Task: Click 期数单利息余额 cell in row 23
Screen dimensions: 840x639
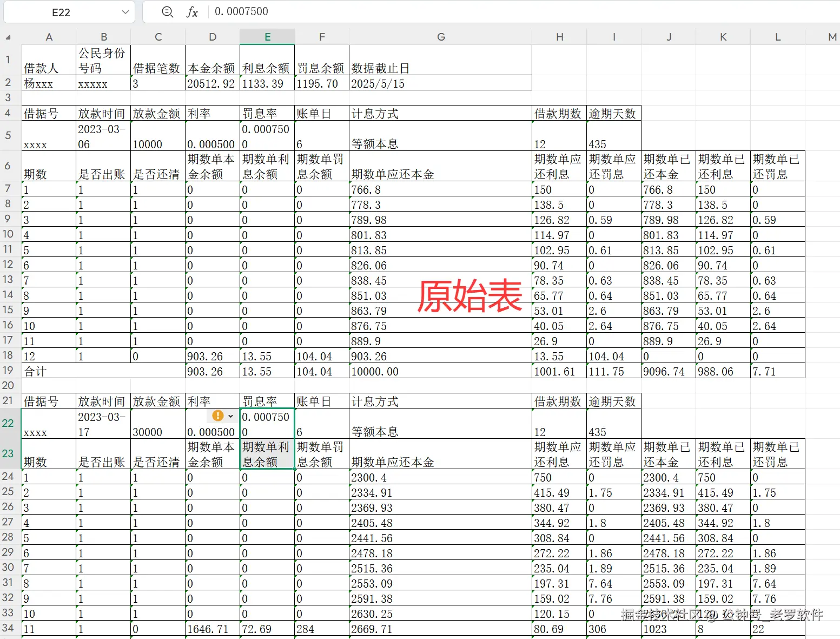Action: [x=267, y=454]
